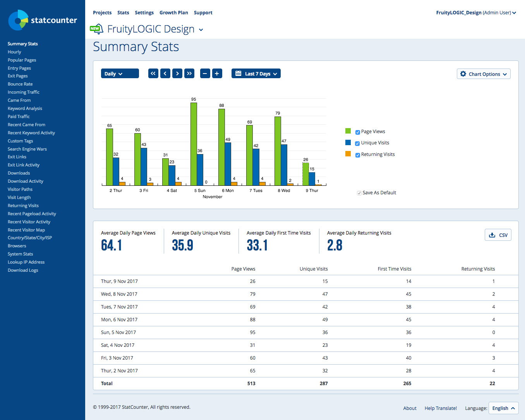525x420 pixels.
Task: Select Summary Stats in sidebar
Action: pos(23,44)
